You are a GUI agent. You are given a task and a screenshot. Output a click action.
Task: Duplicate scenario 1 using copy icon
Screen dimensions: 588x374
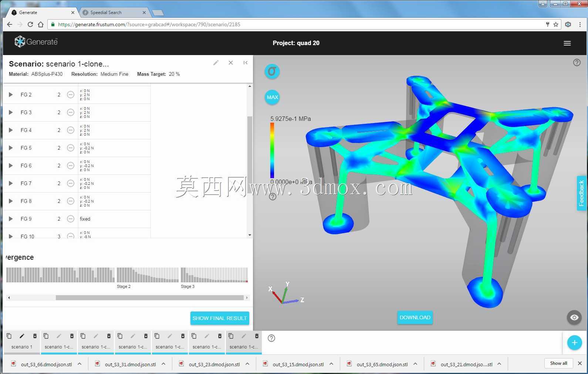pos(9,336)
